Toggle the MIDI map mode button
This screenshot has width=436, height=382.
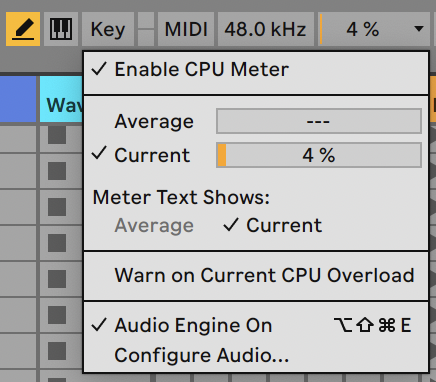[x=186, y=29]
